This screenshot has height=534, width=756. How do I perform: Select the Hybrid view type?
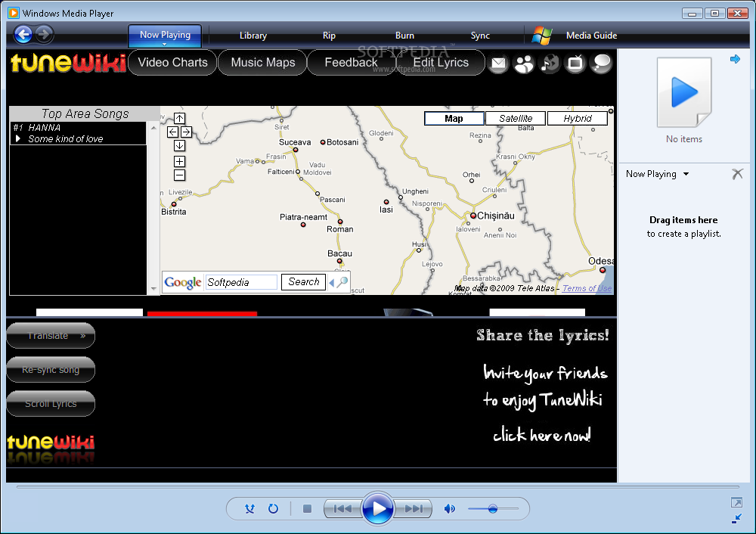pos(577,118)
